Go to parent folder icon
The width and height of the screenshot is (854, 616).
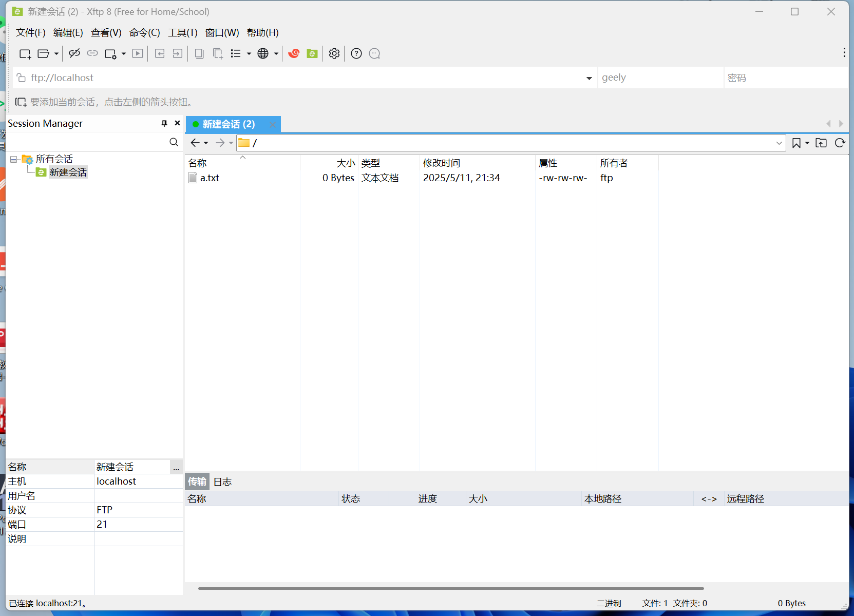821,143
